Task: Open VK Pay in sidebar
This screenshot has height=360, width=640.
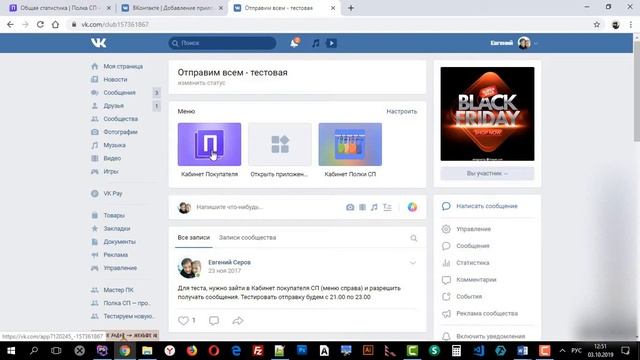Action: [113, 193]
